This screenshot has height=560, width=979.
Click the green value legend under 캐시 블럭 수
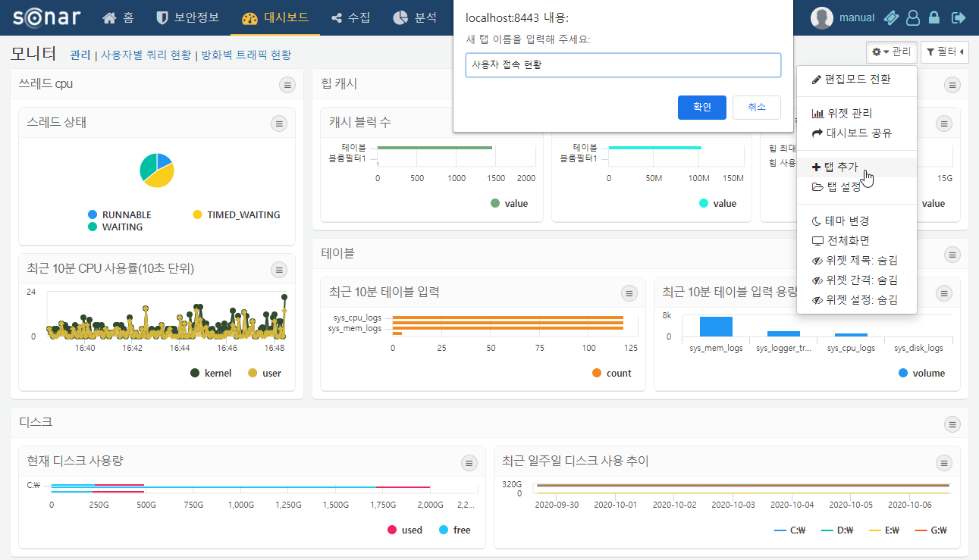tap(509, 203)
